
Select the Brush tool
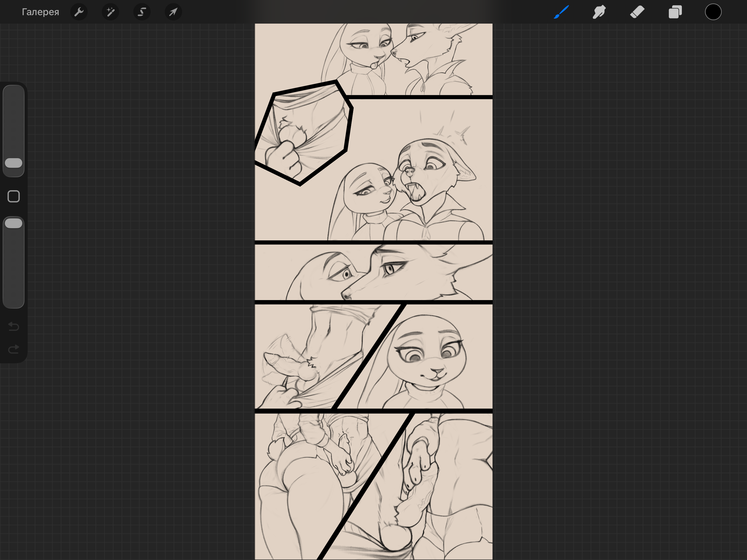point(561,12)
